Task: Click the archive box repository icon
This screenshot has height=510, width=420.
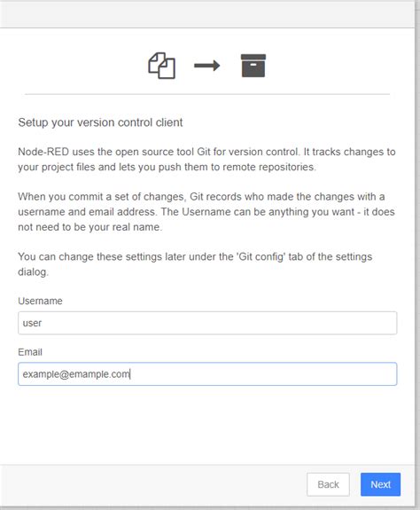Action: pyautogui.click(x=253, y=66)
